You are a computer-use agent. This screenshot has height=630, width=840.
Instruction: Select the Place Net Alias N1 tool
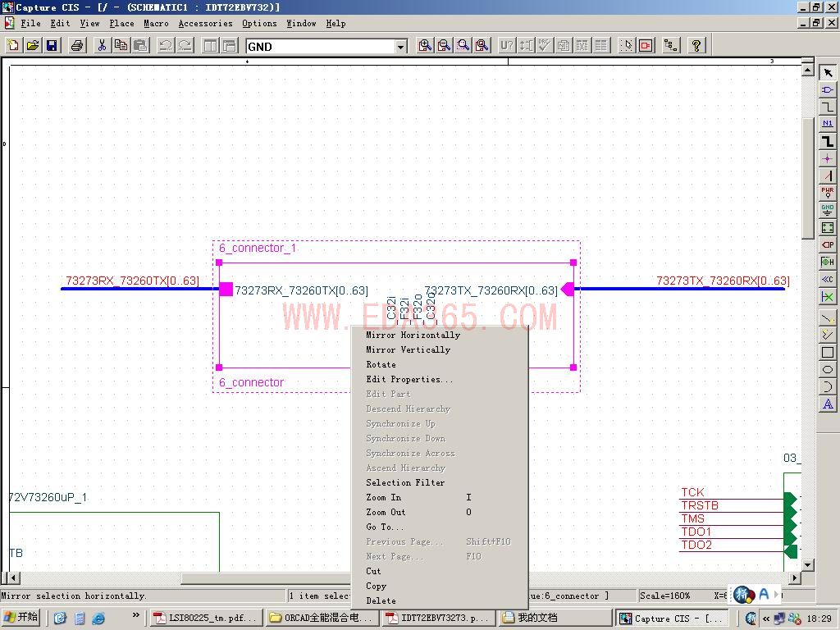coord(828,125)
